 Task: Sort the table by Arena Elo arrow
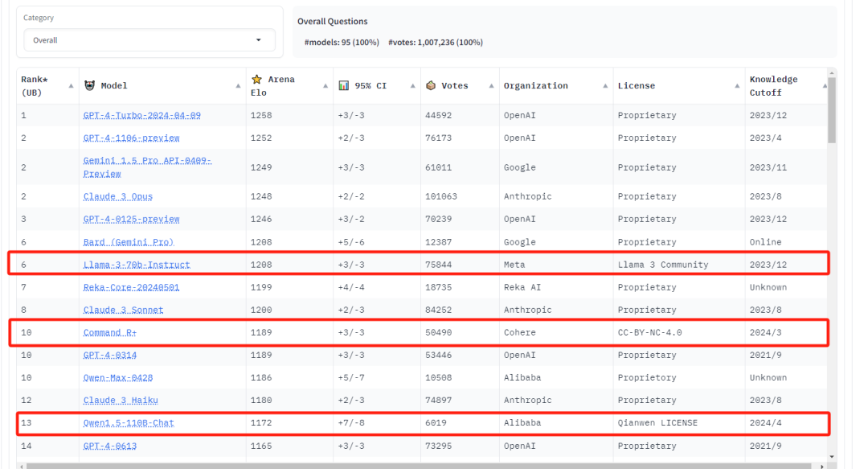coord(325,86)
